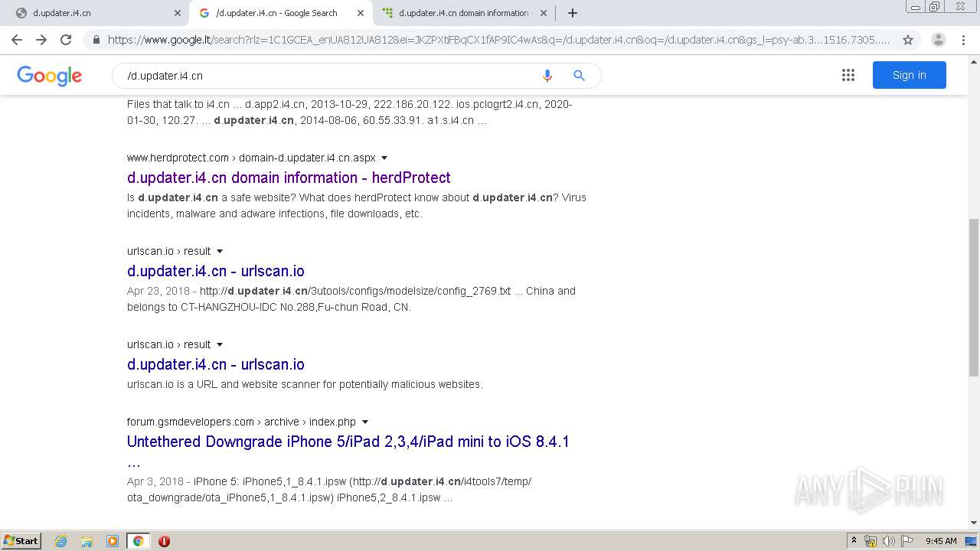Click the Google logo
Viewport: 980px width, 551px height.
point(49,76)
